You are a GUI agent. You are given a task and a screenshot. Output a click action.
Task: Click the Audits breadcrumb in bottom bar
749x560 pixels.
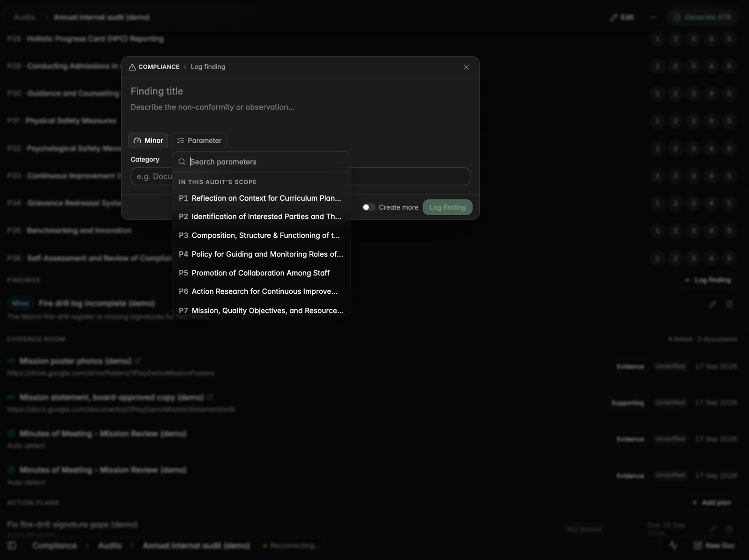pos(110,545)
